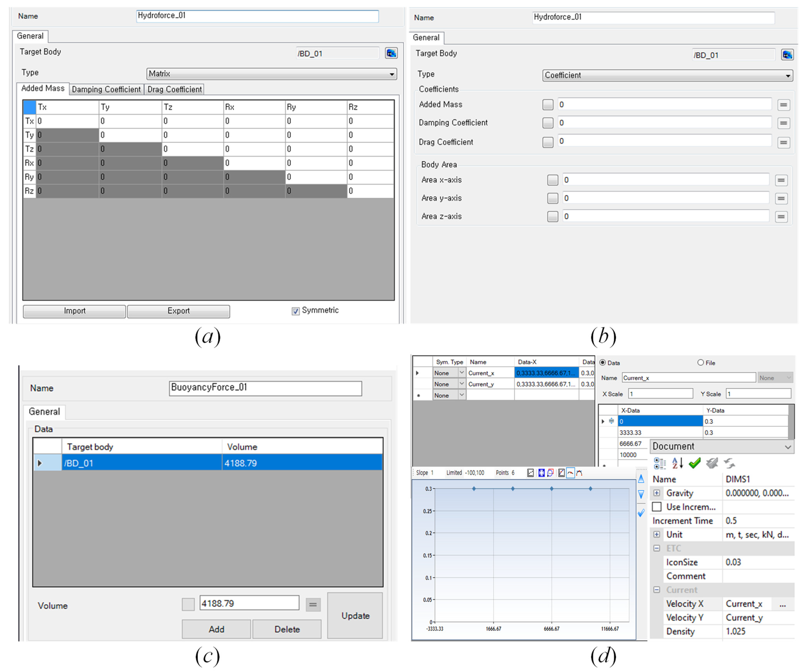Select the File radio button
The width and height of the screenshot is (806, 672).
click(700, 363)
